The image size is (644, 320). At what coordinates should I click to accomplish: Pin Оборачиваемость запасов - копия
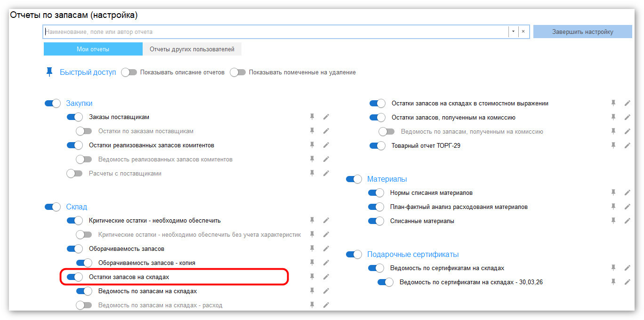312,263
